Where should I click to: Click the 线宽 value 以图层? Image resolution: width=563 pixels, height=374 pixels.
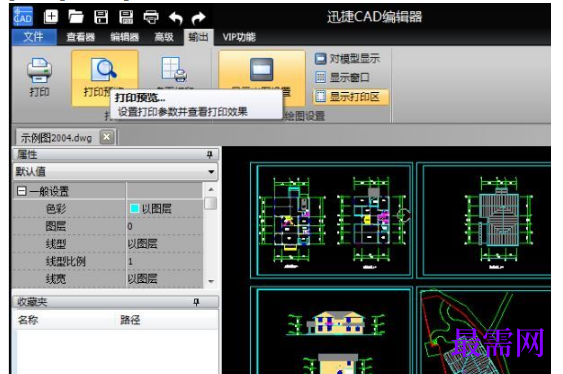click(x=143, y=279)
